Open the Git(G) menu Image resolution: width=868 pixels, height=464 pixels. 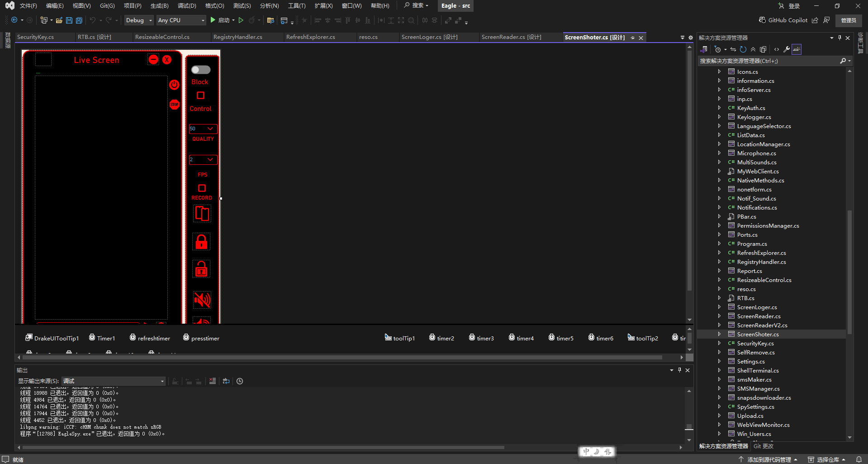click(x=107, y=6)
